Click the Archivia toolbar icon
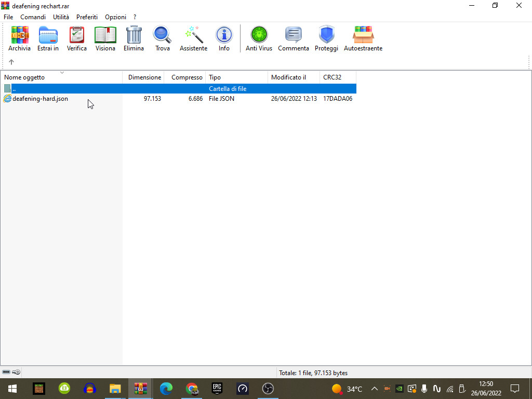The height and width of the screenshot is (399, 532). click(19, 38)
